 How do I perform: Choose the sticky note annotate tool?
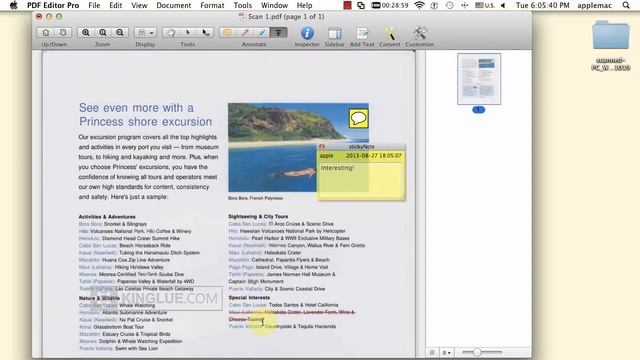228,33
